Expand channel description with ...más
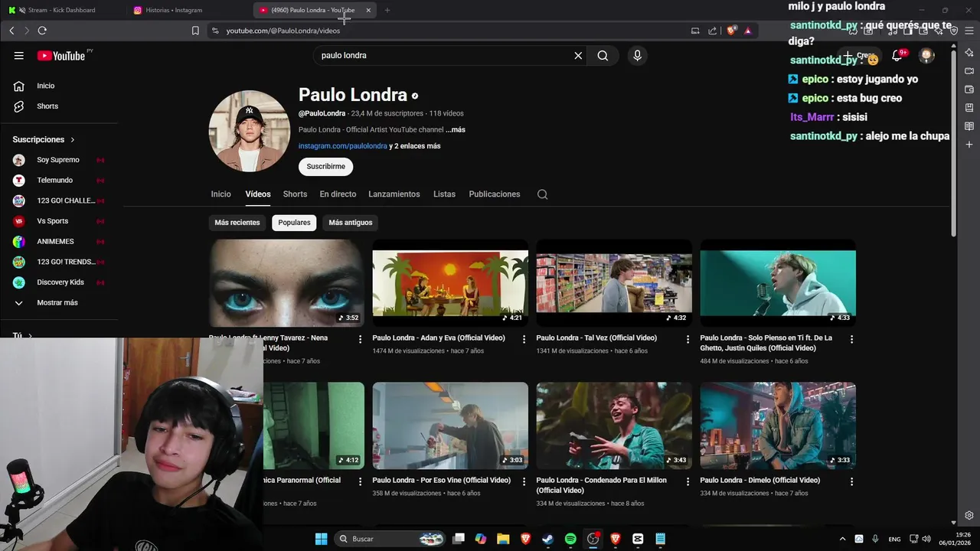Viewport: 980px width, 551px height. tap(456, 130)
